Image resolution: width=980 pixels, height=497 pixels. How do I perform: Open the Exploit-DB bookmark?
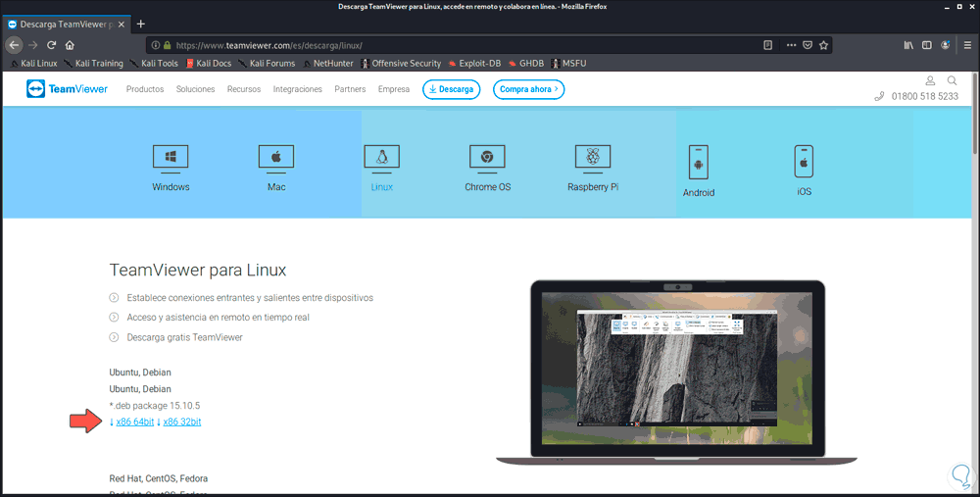pyautogui.click(x=474, y=63)
